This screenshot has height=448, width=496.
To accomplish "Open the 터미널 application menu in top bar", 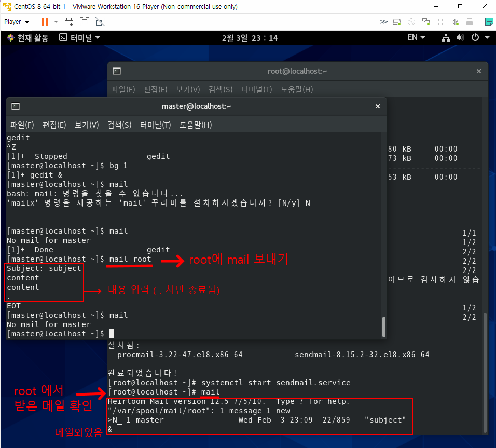I will click(x=80, y=38).
